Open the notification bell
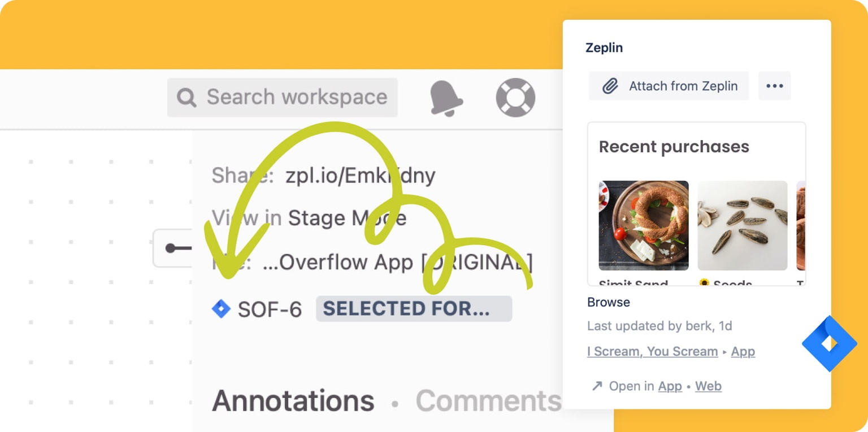Image resolution: width=868 pixels, height=432 pixels. tap(446, 97)
